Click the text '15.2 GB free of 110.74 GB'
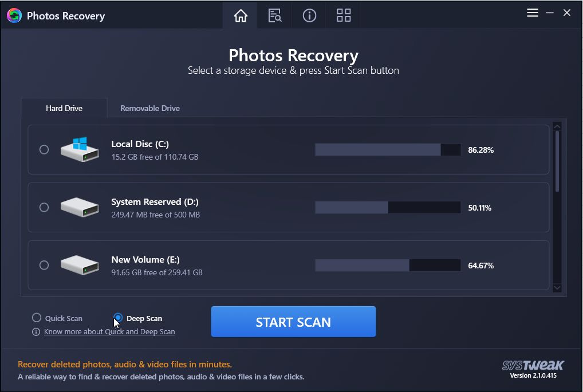The width and height of the screenshot is (583, 392). tap(155, 157)
